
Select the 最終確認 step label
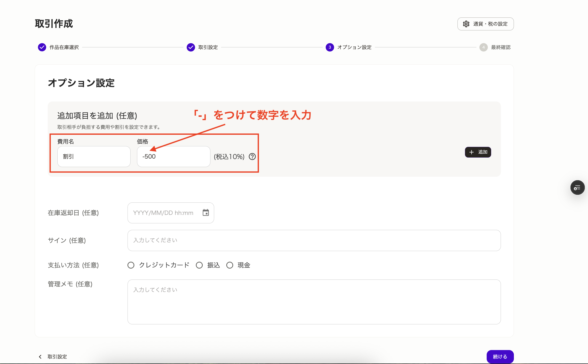(x=501, y=47)
